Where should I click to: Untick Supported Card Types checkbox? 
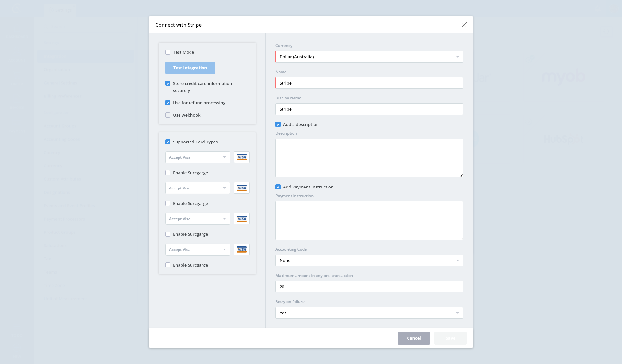(x=168, y=142)
